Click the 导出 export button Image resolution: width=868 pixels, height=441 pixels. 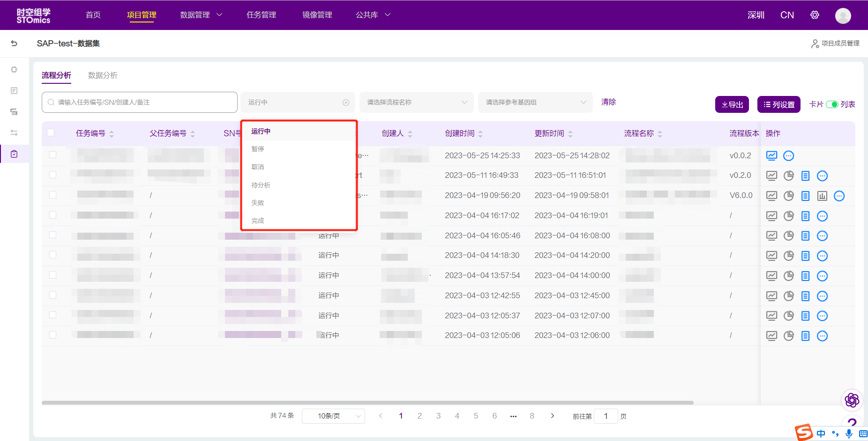click(x=732, y=104)
